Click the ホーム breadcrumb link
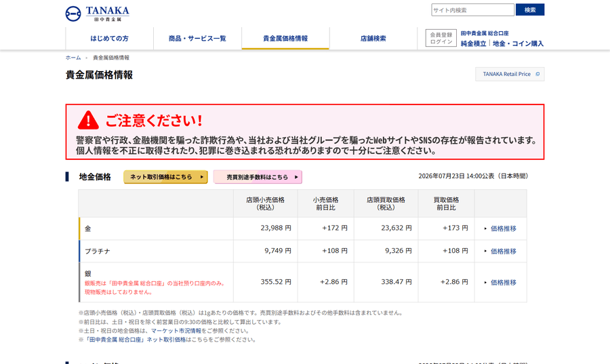 click(73, 58)
